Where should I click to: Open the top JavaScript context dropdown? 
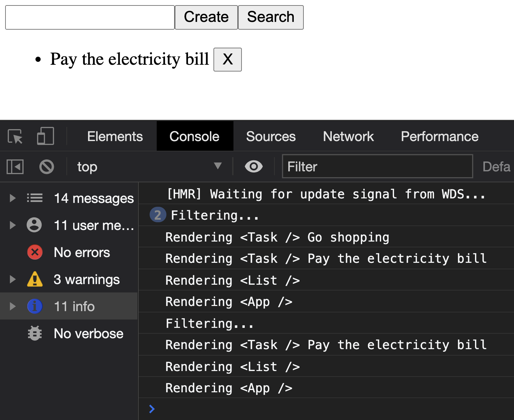148,167
